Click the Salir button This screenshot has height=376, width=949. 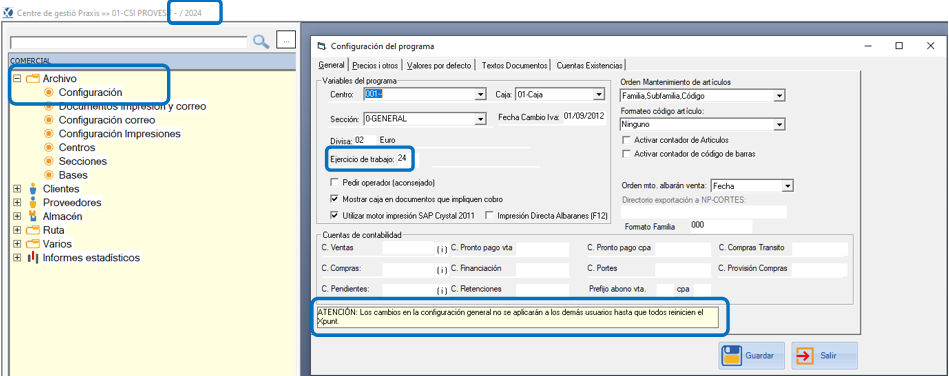coord(824,355)
